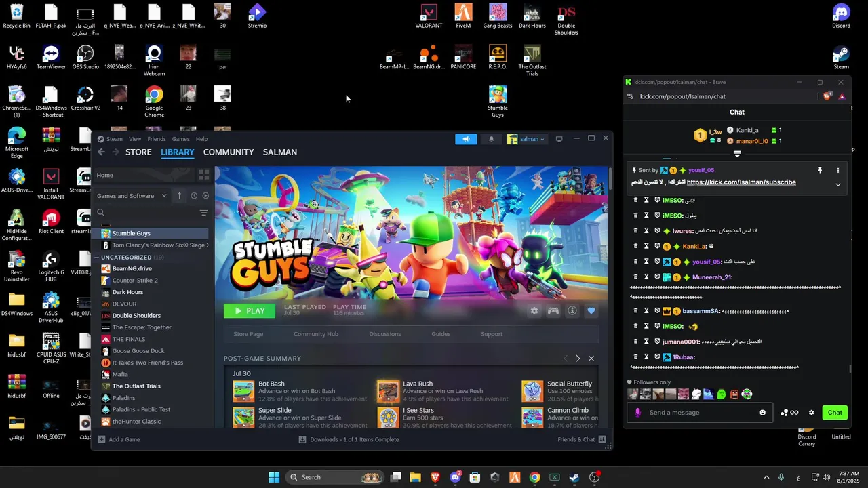Open Windows Start menu
The width and height of the screenshot is (868, 488).
(x=274, y=477)
